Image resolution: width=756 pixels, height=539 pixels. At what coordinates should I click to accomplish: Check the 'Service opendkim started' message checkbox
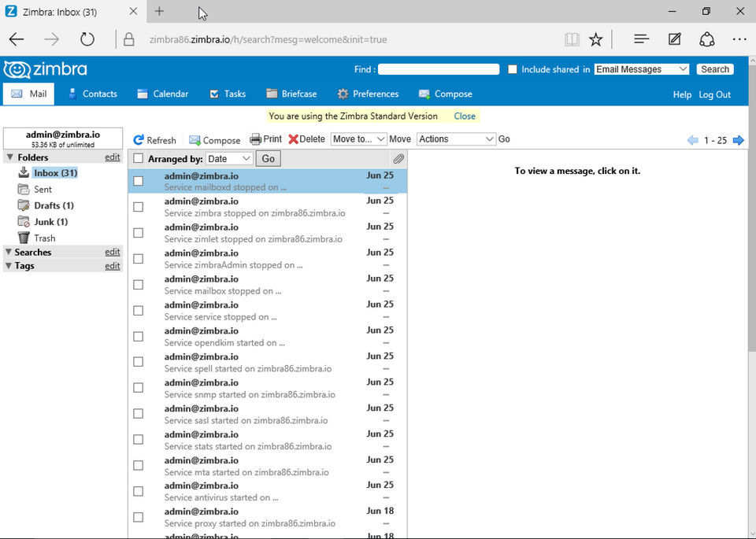click(139, 336)
